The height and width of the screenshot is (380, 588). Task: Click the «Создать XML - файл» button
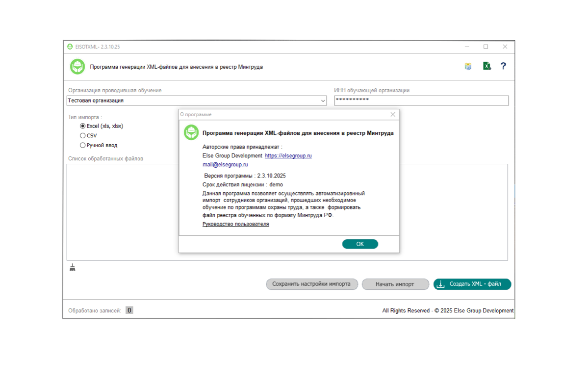coord(472,284)
